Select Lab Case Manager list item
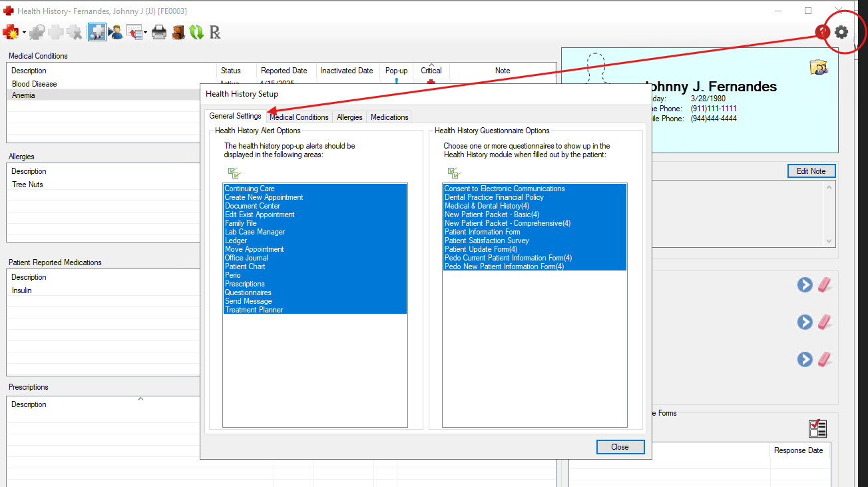The height and width of the screenshot is (487, 868). click(315, 232)
